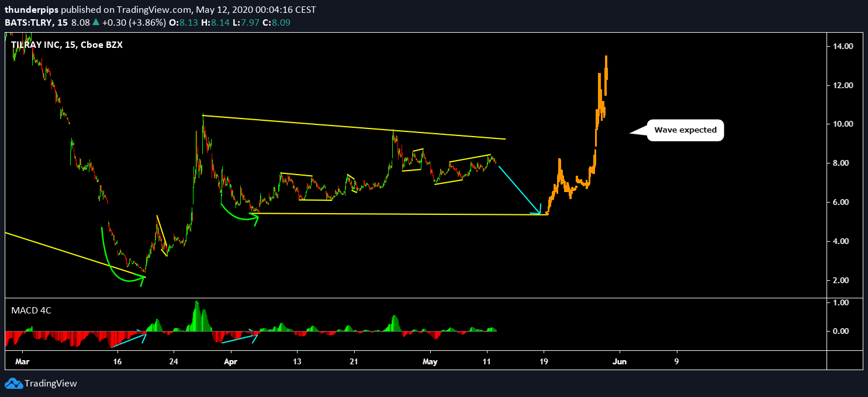Open the thunderpips author name

(x=30, y=10)
